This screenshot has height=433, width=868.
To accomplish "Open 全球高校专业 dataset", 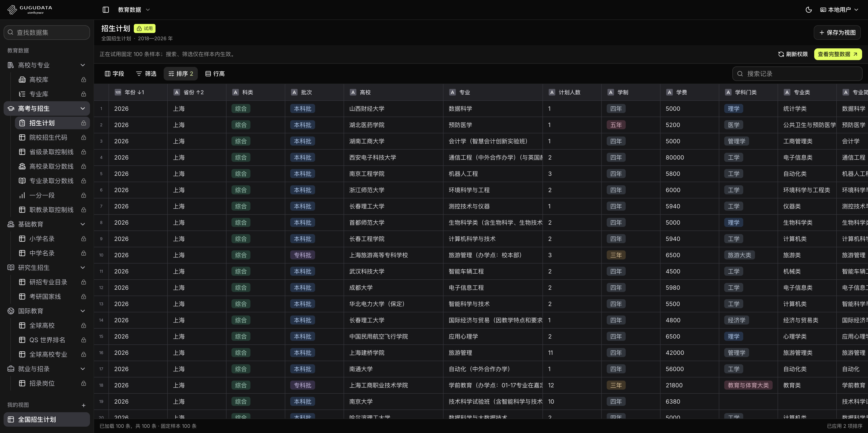I will coord(52,355).
